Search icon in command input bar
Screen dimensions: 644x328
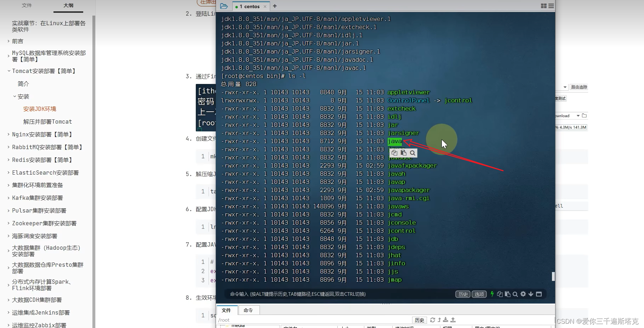coord(515,294)
